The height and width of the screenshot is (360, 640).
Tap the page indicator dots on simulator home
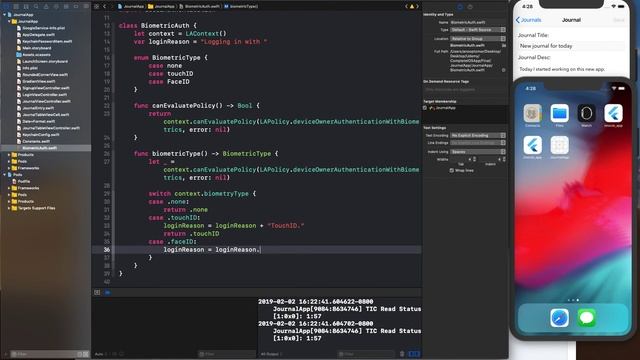[573, 300]
